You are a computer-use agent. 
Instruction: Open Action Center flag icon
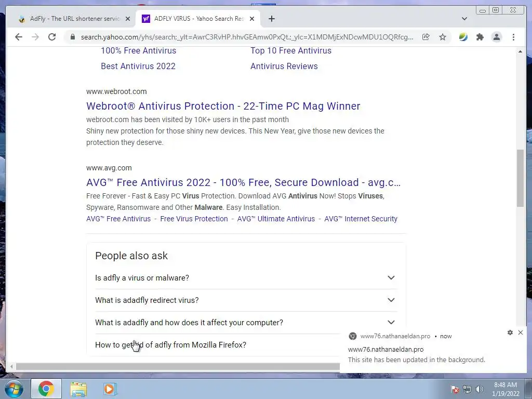[x=455, y=390]
